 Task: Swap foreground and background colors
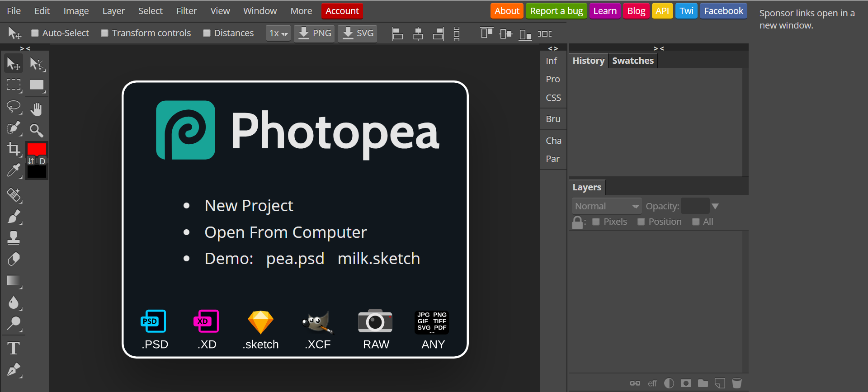click(31, 161)
